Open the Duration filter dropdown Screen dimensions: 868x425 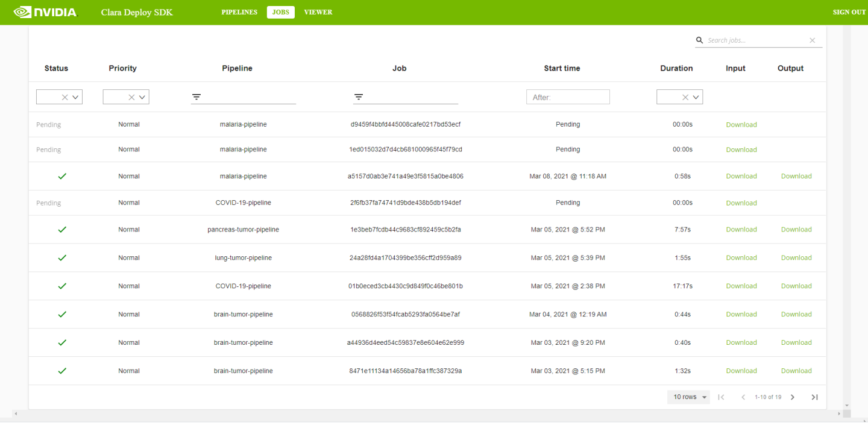pyautogui.click(x=696, y=97)
